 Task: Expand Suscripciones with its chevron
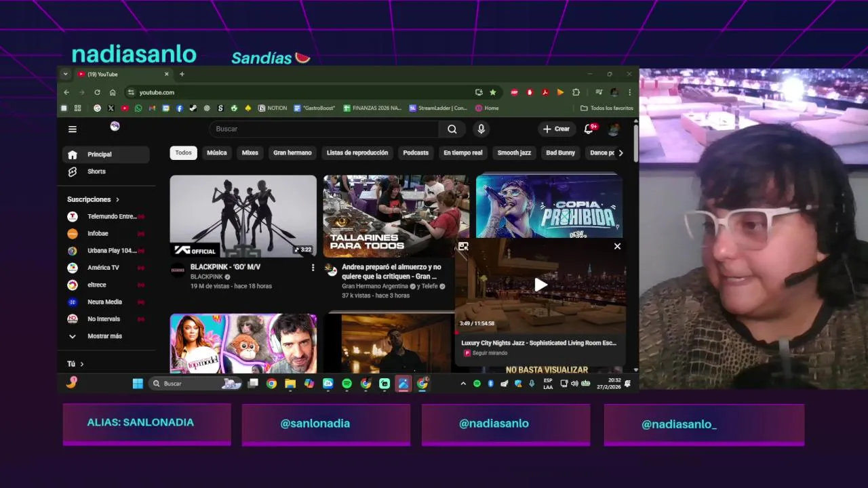click(117, 199)
